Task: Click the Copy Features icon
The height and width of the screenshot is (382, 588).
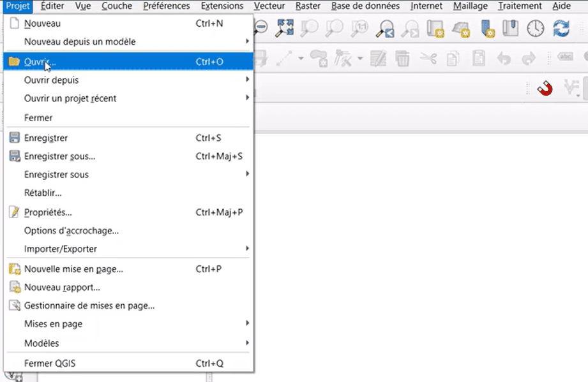Action: coord(453,59)
